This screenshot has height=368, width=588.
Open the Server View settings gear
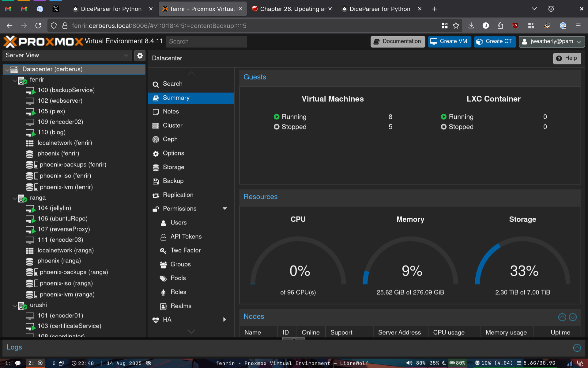point(140,56)
